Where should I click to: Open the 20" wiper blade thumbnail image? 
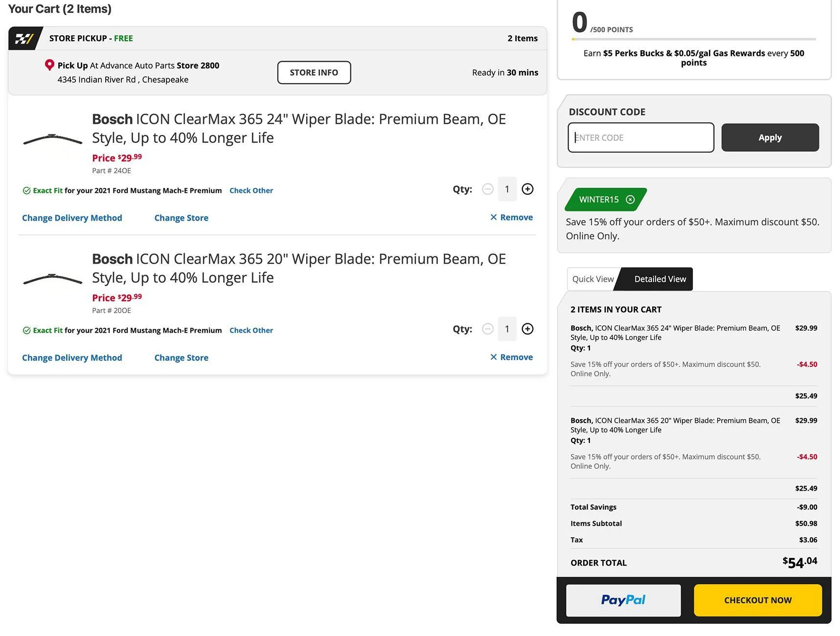pos(53,279)
